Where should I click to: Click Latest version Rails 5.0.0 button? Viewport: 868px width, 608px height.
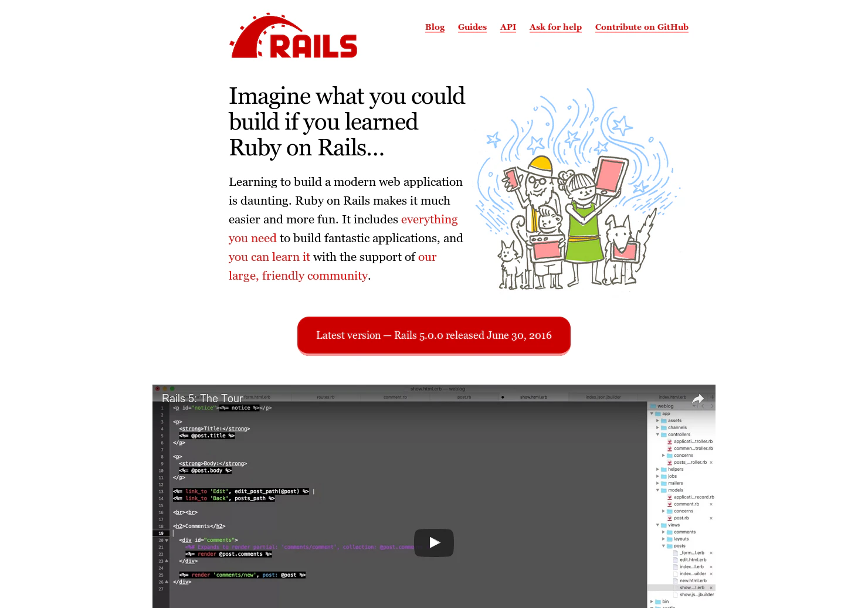coord(434,335)
